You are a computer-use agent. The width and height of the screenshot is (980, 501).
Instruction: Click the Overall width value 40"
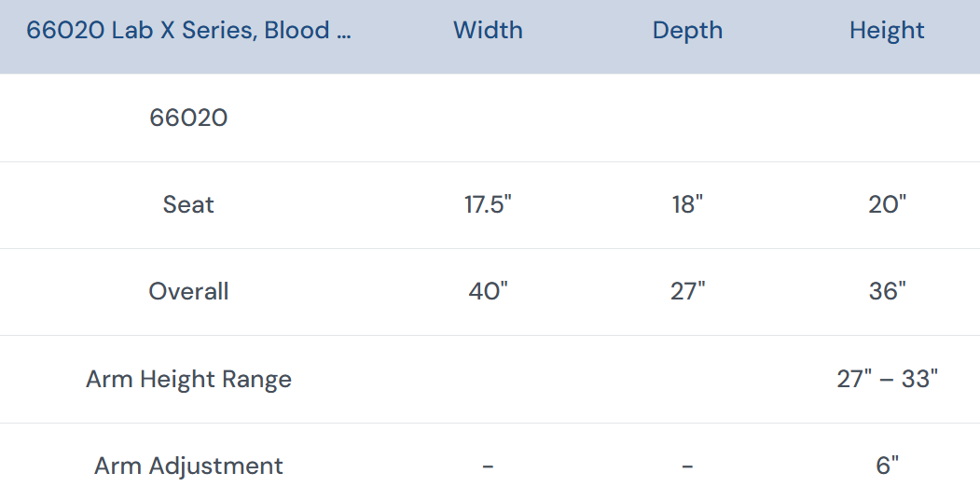pos(488,291)
